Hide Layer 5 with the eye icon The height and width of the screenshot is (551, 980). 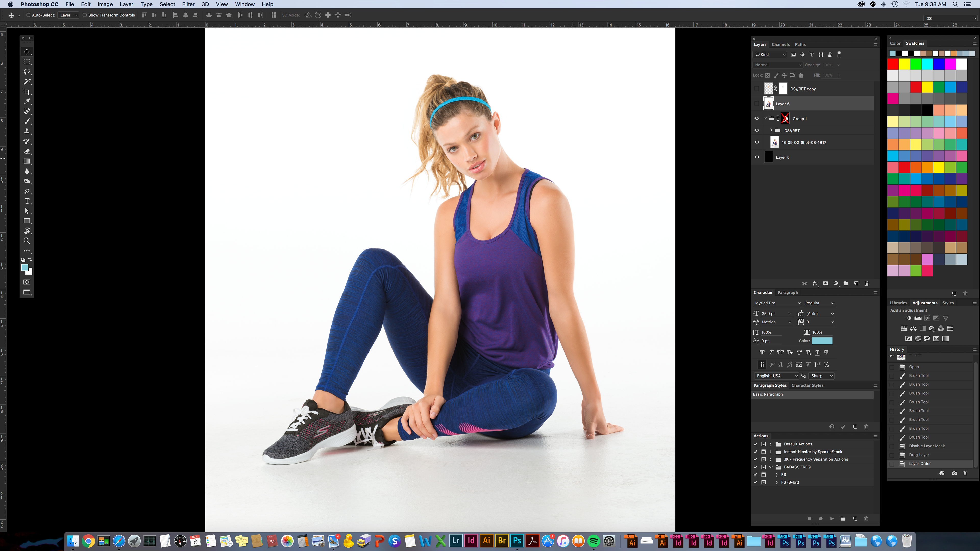(x=757, y=157)
